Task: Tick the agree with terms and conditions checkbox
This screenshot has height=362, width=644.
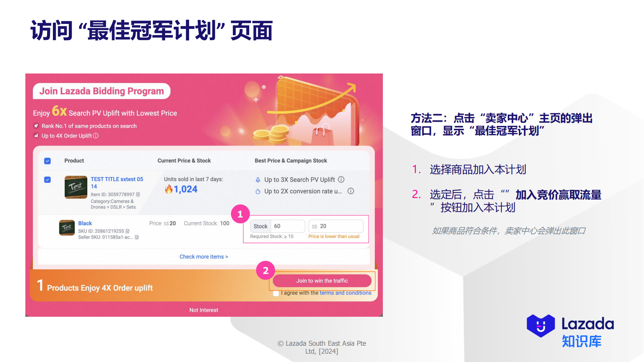Action: (276, 293)
